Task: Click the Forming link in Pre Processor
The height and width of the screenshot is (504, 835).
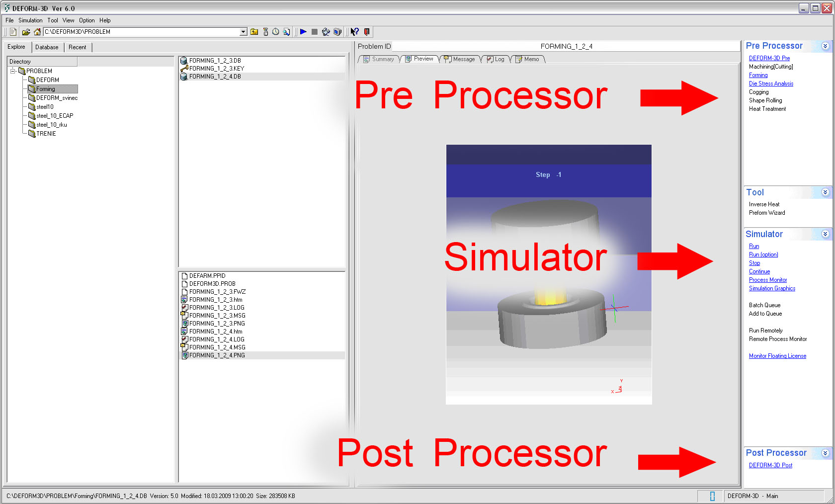Action: [758, 75]
